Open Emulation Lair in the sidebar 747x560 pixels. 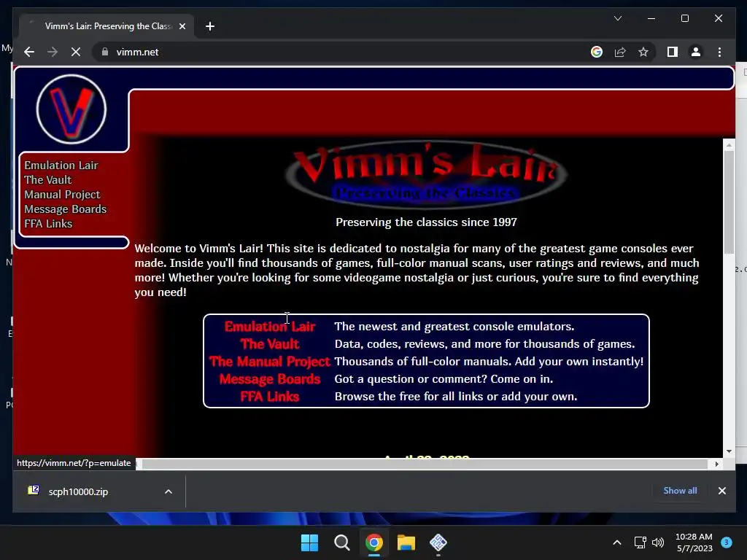point(61,166)
